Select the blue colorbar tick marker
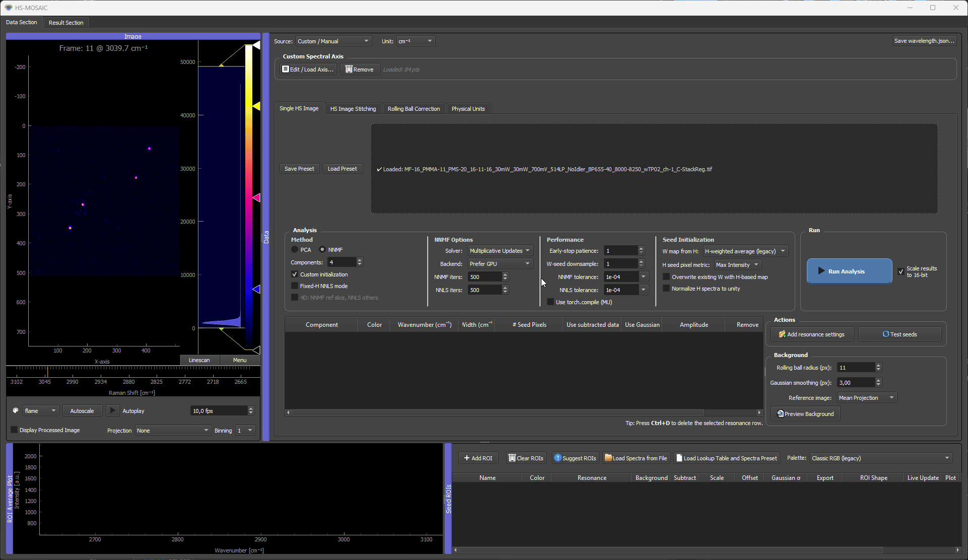Image resolution: width=968 pixels, height=560 pixels. click(x=256, y=289)
